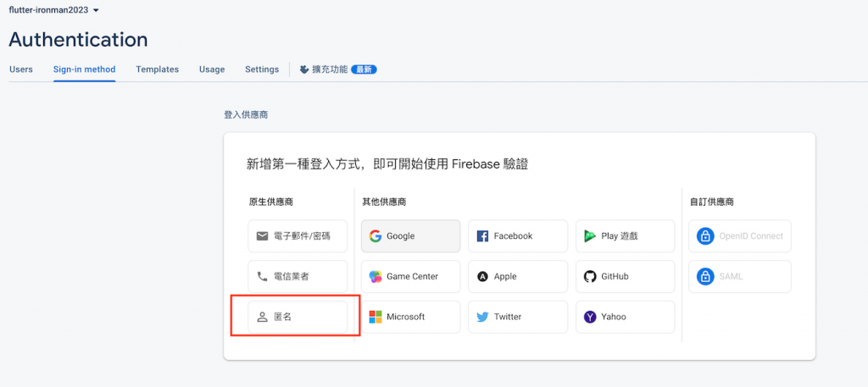Click the purple Yahoo Y icon
The height and width of the screenshot is (387, 868).
point(590,317)
